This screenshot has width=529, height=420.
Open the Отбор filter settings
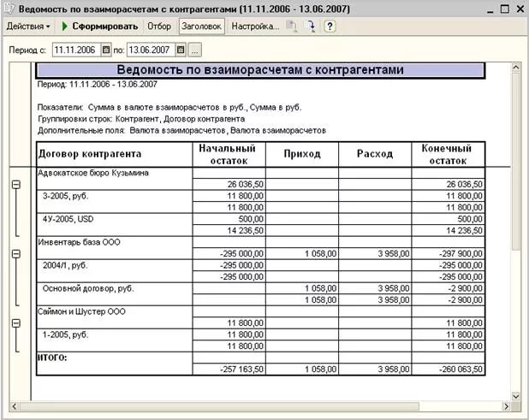click(x=159, y=27)
